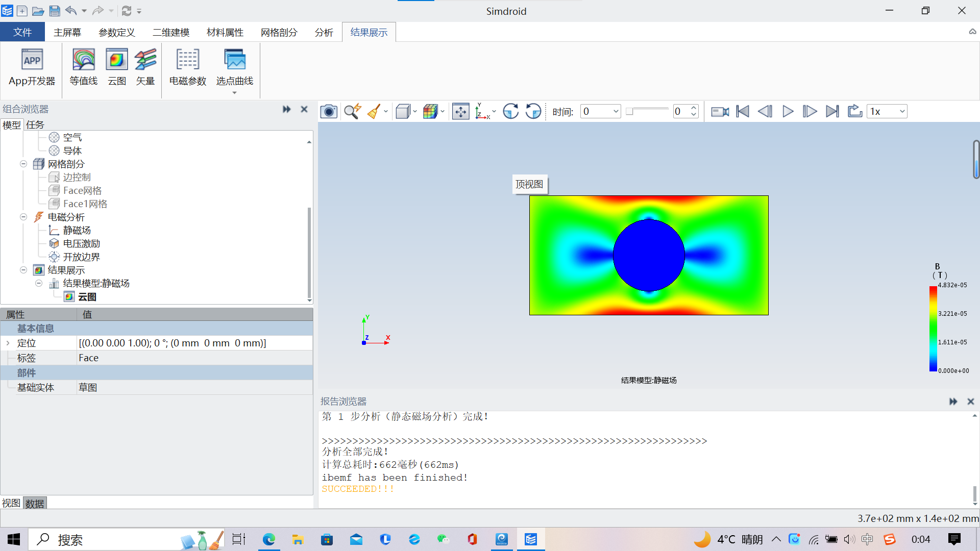Click the magnifier quick-search icon in view toolbar

(x=352, y=111)
